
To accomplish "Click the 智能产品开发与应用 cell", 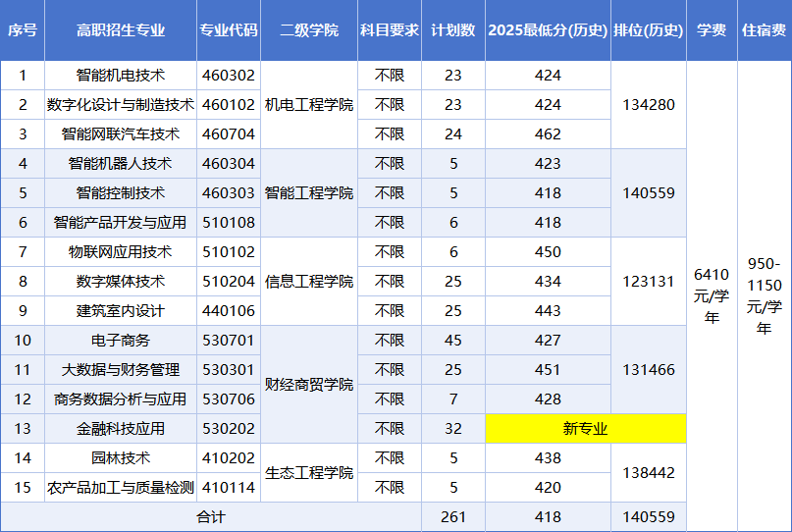I will [x=121, y=222].
